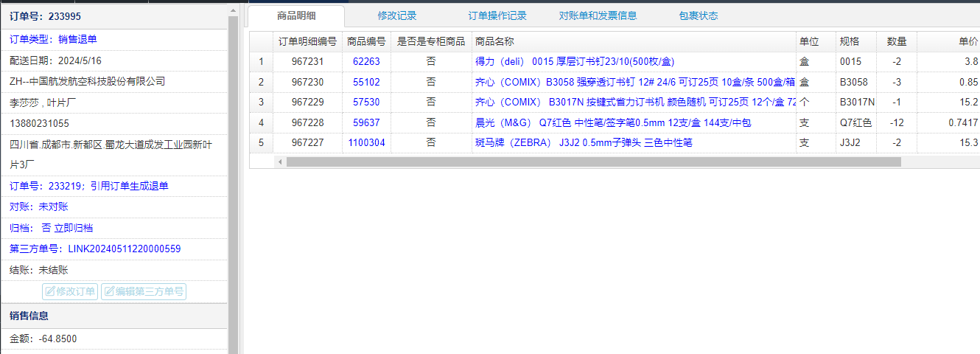980x354 pixels.
Task: Click the 单价 column header
Action: click(949, 41)
